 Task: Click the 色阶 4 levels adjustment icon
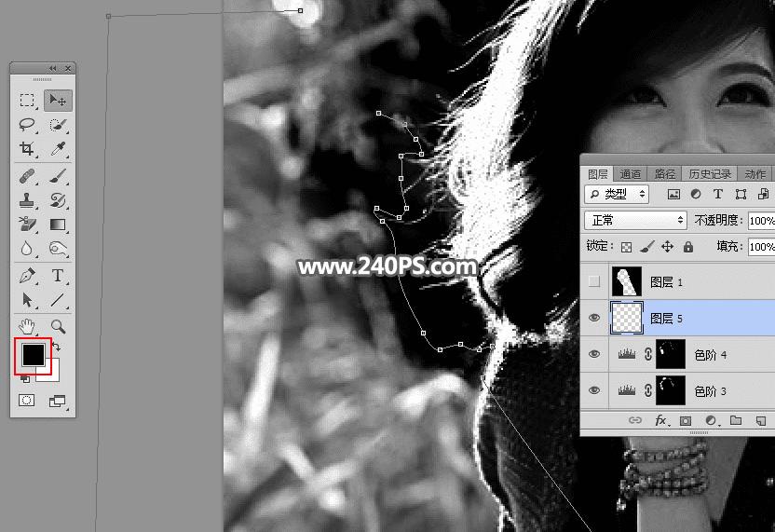627,354
